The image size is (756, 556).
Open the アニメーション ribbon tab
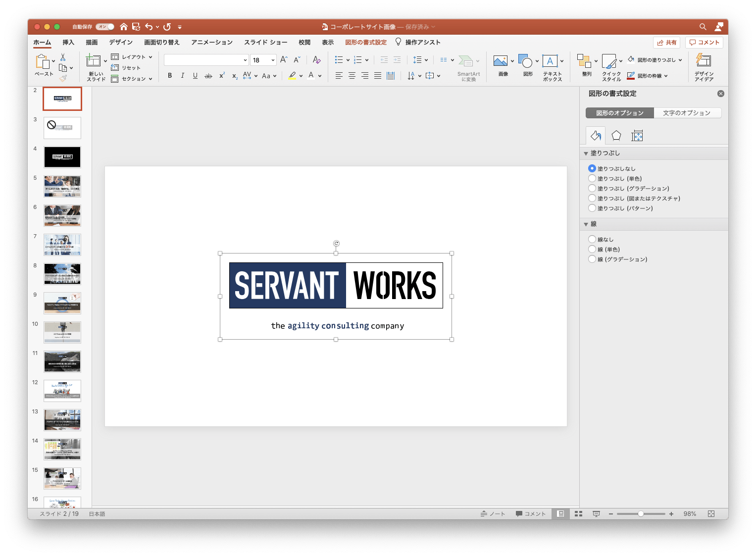coord(212,43)
